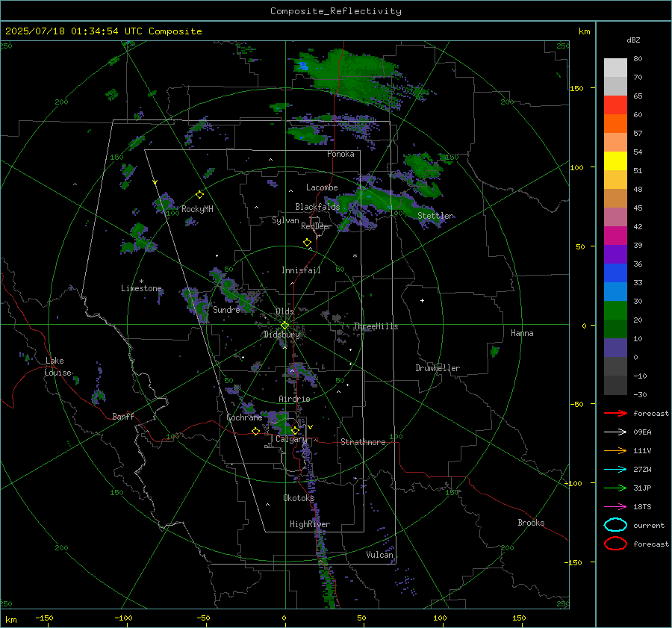The width and height of the screenshot is (672, 628).
Task: Select the red swatch in dBZ scale
Action: (615, 105)
